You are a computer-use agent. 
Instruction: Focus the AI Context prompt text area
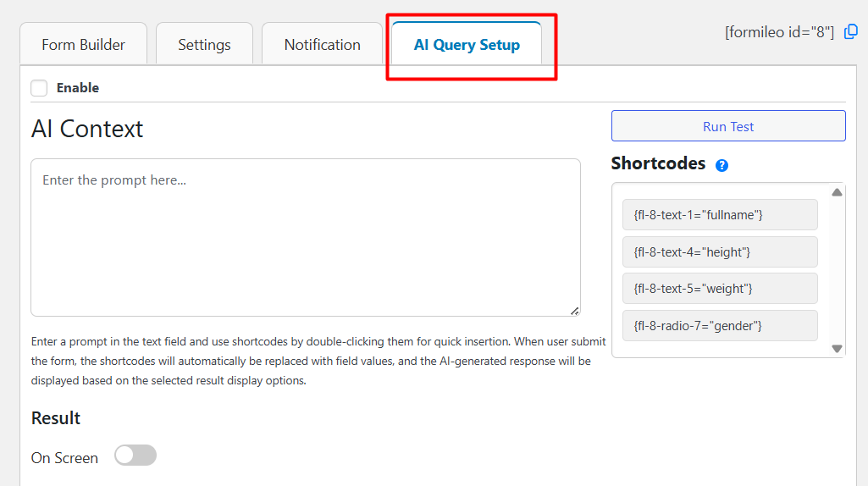(305, 237)
